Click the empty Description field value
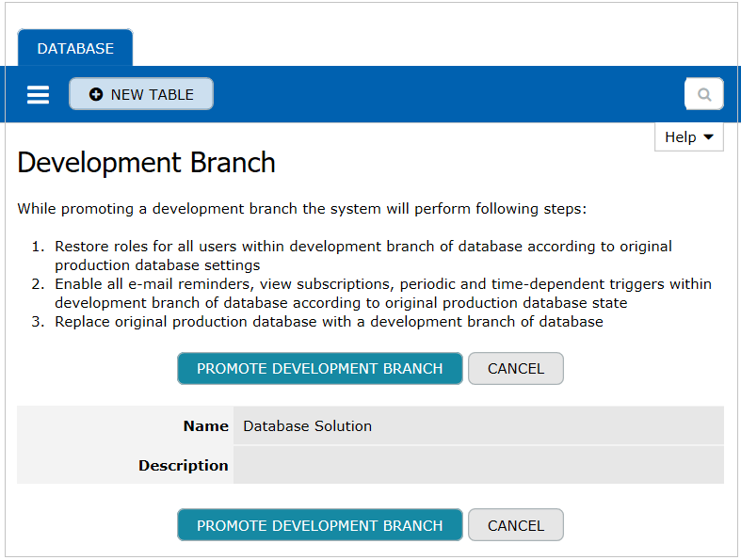Screen dimensions: 741x560 tap(478, 465)
